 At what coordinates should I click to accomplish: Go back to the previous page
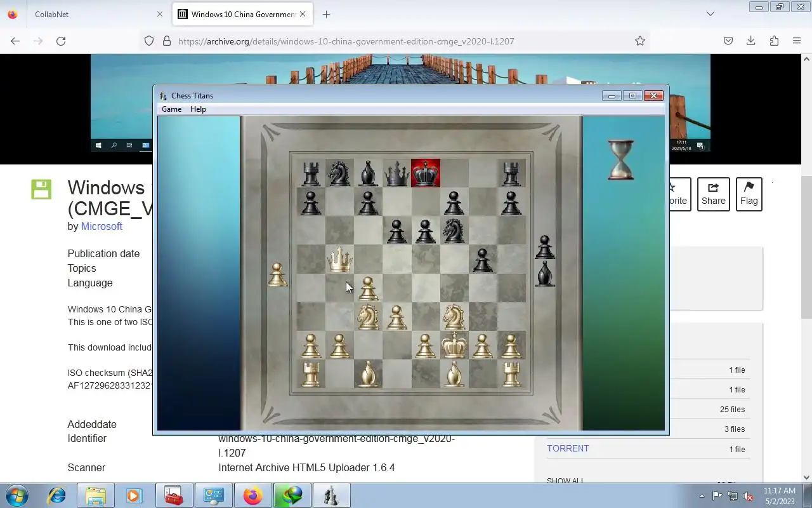tap(15, 41)
